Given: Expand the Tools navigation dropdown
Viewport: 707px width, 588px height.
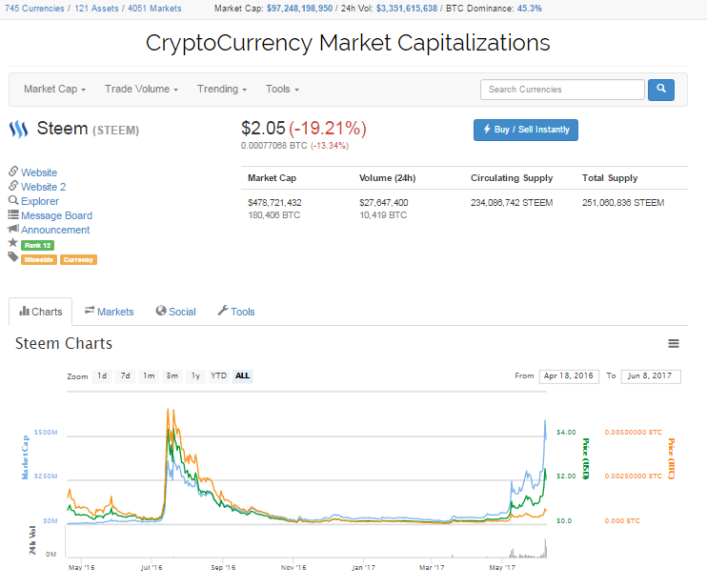Looking at the screenshot, I should [282, 90].
